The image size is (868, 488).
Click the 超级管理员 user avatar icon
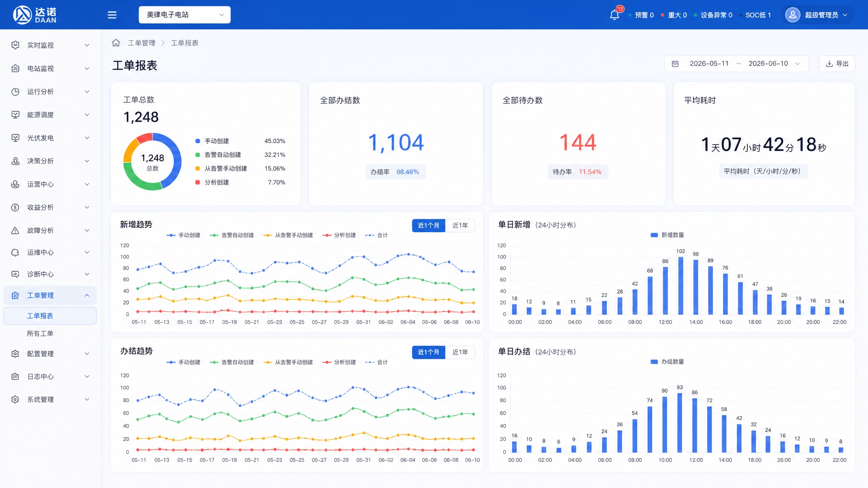pyautogui.click(x=793, y=15)
